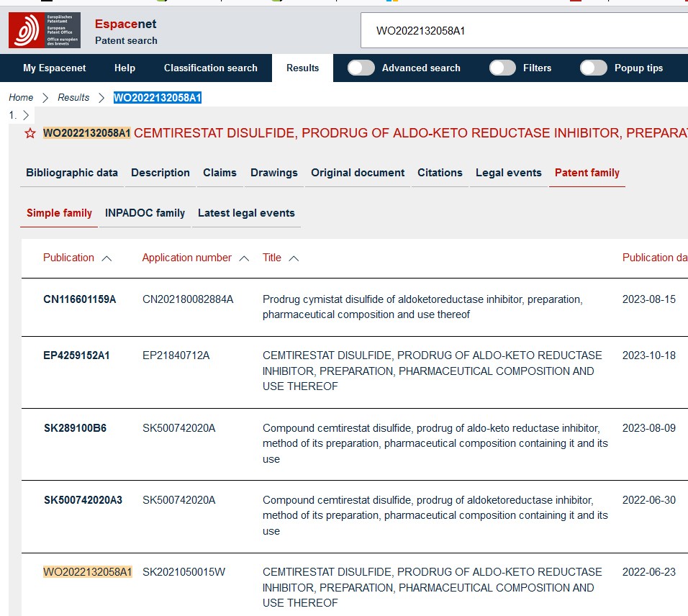This screenshot has height=616, width=688.
Task: Open publication EP4259152A1 link
Action: click(77, 355)
